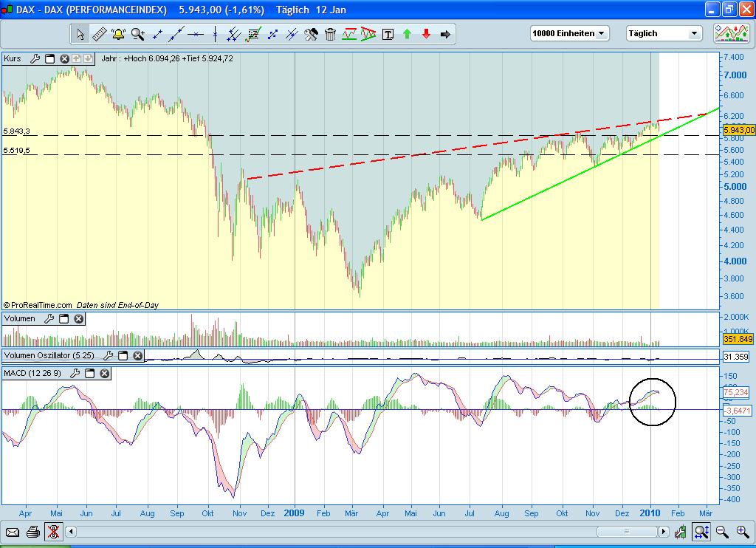Select the red sell arrow marker

coord(426,33)
